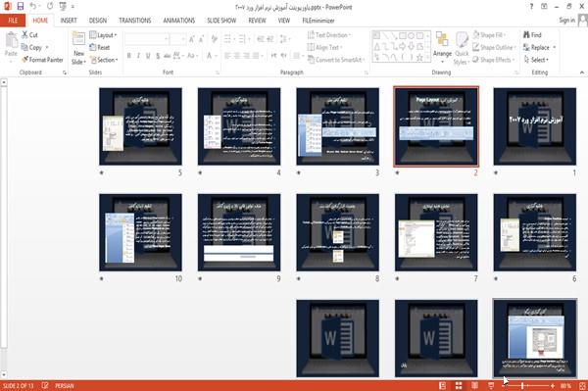Click the Clear All Formatting icon
Screen dimensions: 588x391
[214, 39]
